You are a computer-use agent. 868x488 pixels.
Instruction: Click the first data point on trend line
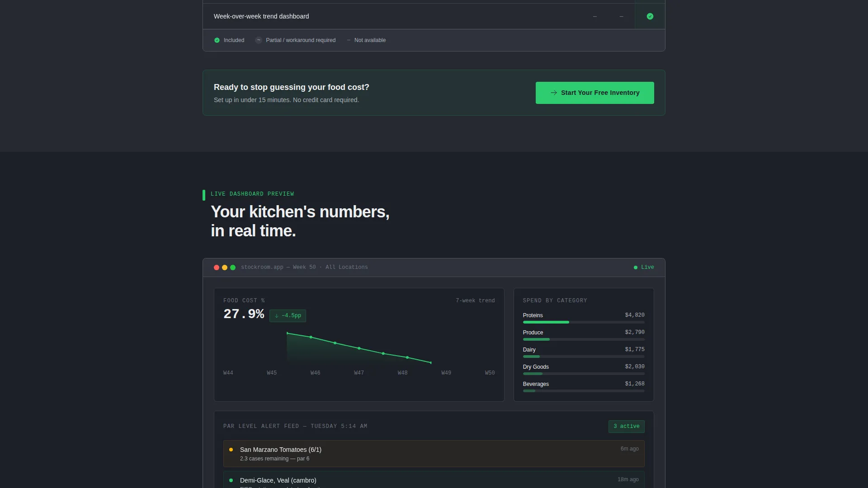point(287,333)
